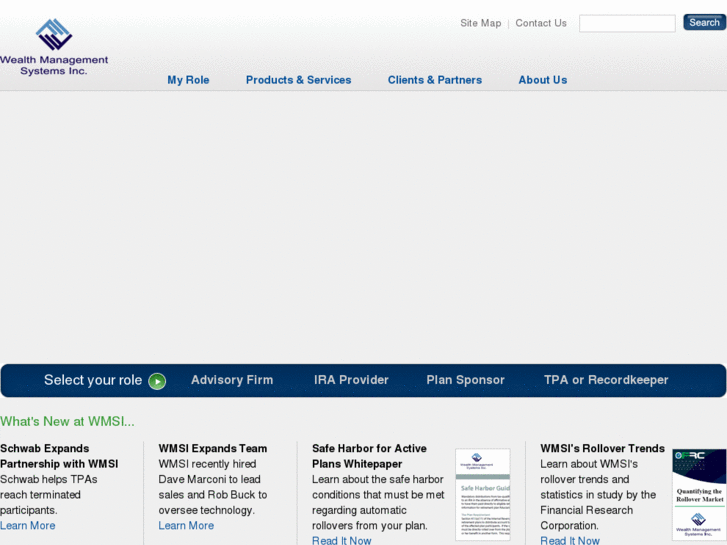This screenshot has height=545, width=727.
Task: Select the Advisory Firm role
Action: coord(232,380)
